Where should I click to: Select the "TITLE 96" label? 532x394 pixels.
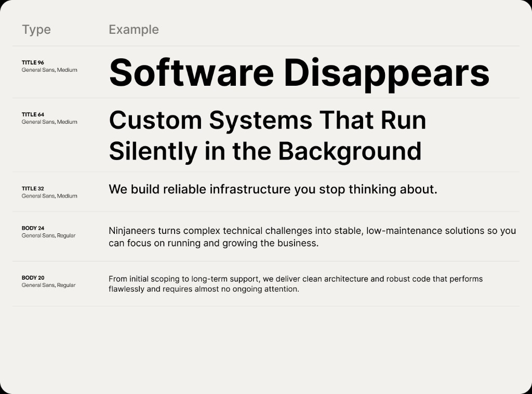[x=33, y=62]
